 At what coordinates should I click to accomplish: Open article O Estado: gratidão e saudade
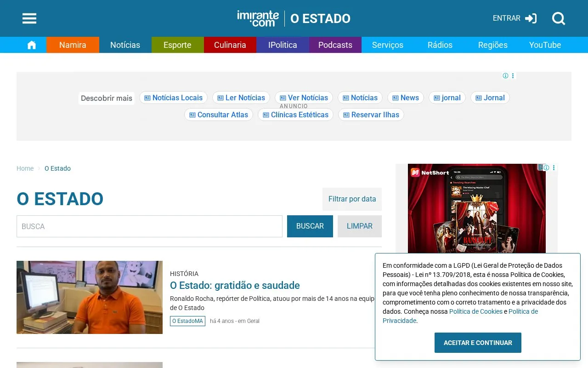pyautogui.click(x=235, y=285)
